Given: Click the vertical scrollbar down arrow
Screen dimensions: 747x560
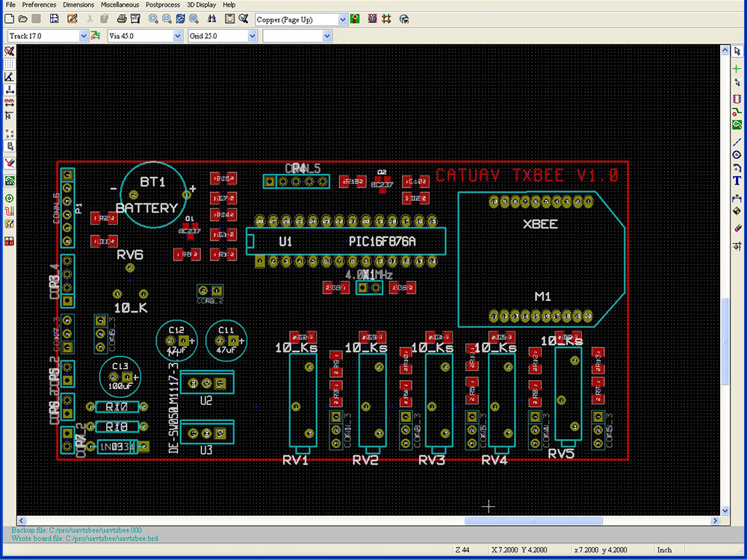Looking at the screenshot, I should tap(725, 511).
